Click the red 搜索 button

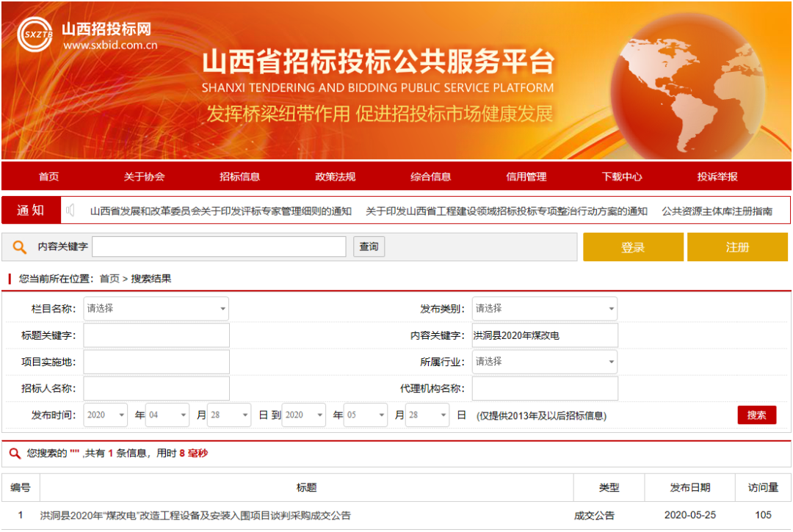(756, 415)
